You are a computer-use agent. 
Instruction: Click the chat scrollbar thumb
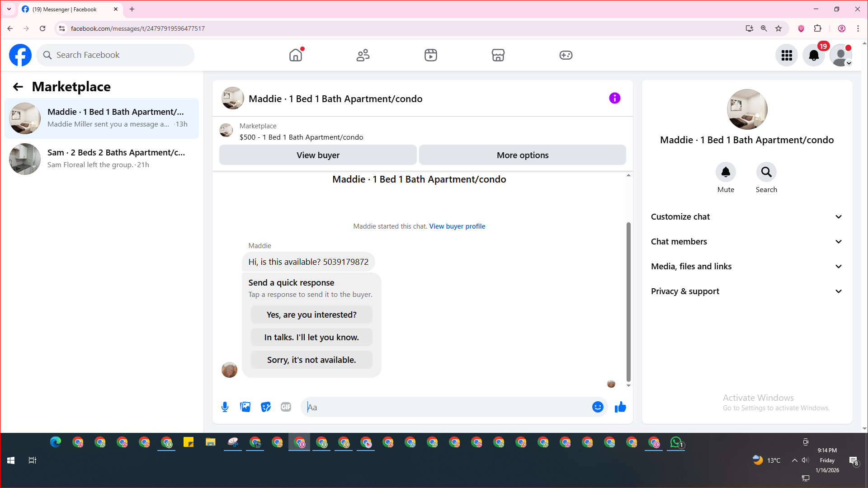coord(628,302)
